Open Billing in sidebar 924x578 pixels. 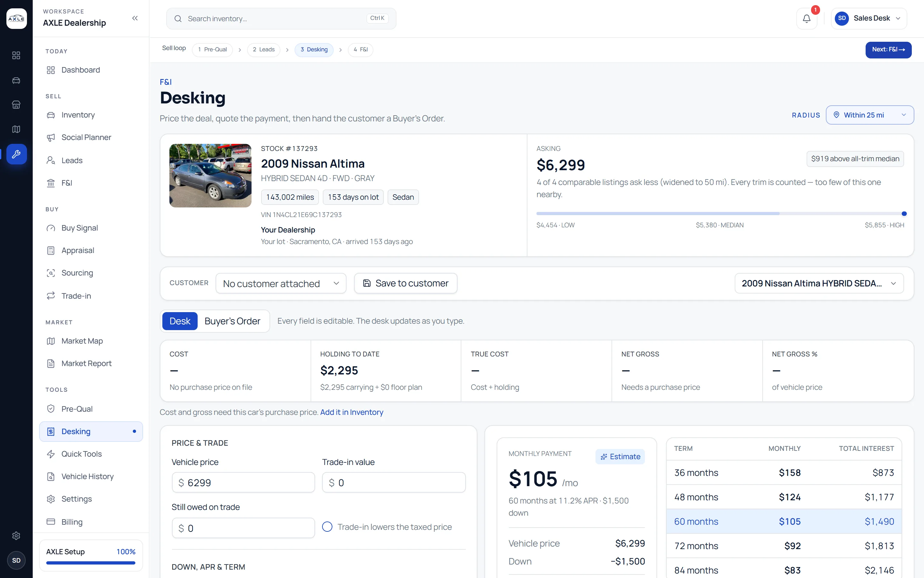click(91, 522)
